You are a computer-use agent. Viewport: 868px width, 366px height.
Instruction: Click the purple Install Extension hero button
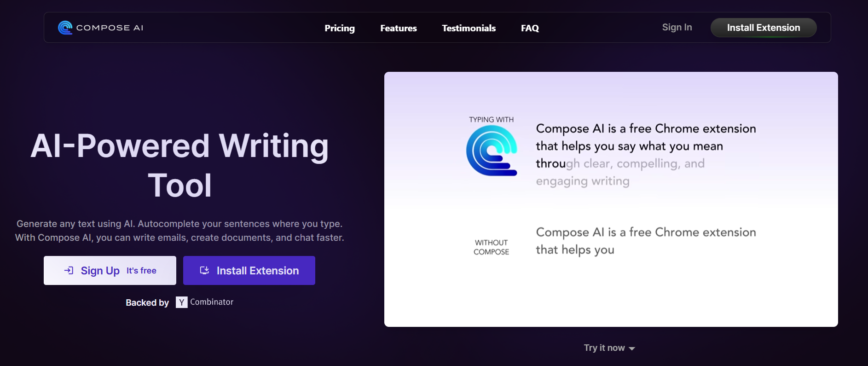coord(249,270)
